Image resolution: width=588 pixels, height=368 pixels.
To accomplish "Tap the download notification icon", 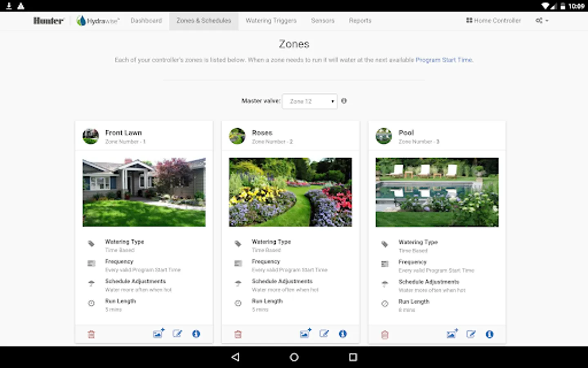I will pyautogui.click(x=9, y=6).
